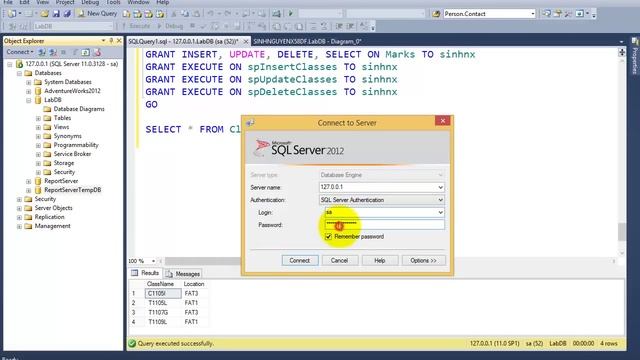Open the Window menu
640x360 pixels.
pyautogui.click(x=138, y=2)
